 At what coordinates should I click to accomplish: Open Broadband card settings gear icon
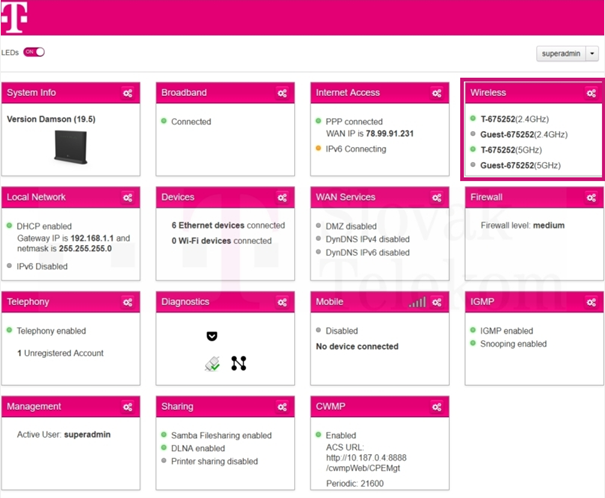[282, 93]
